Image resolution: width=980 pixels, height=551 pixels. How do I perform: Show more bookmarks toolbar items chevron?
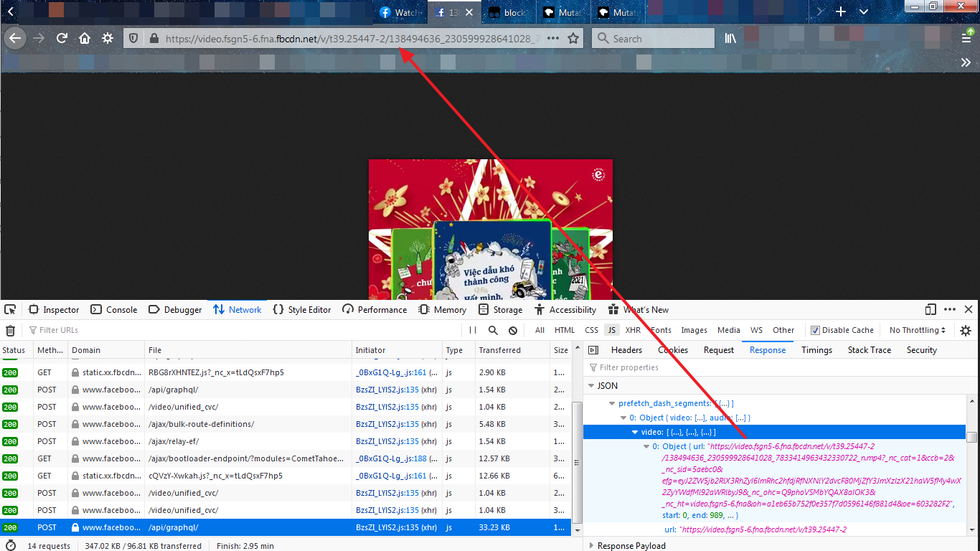(966, 62)
